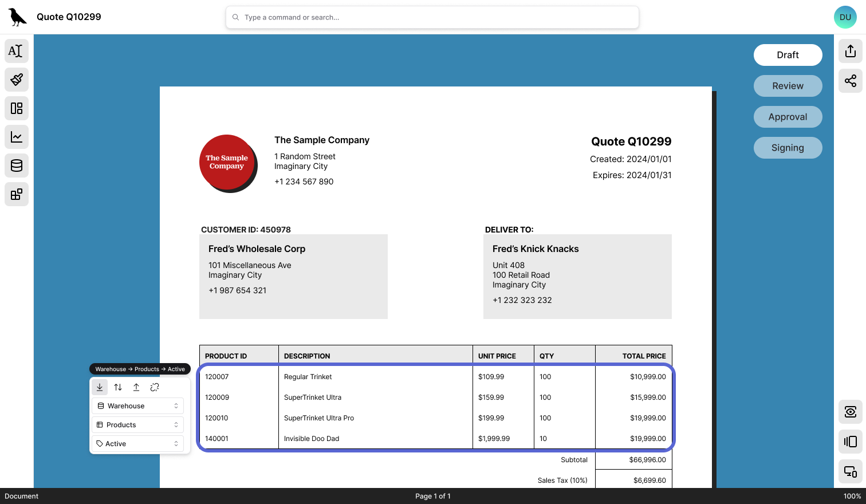Open the Styles paintbrush panel

tap(17, 80)
